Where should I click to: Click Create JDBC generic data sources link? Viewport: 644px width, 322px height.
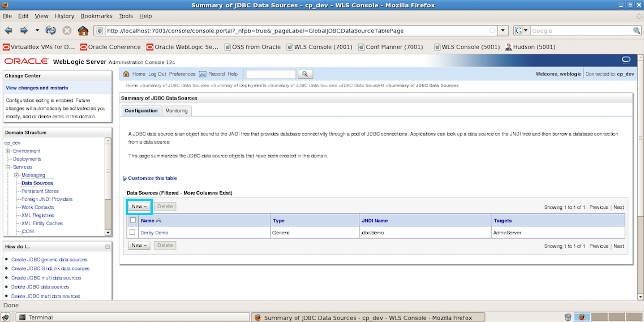pyautogui.click(x=49, y=260)
